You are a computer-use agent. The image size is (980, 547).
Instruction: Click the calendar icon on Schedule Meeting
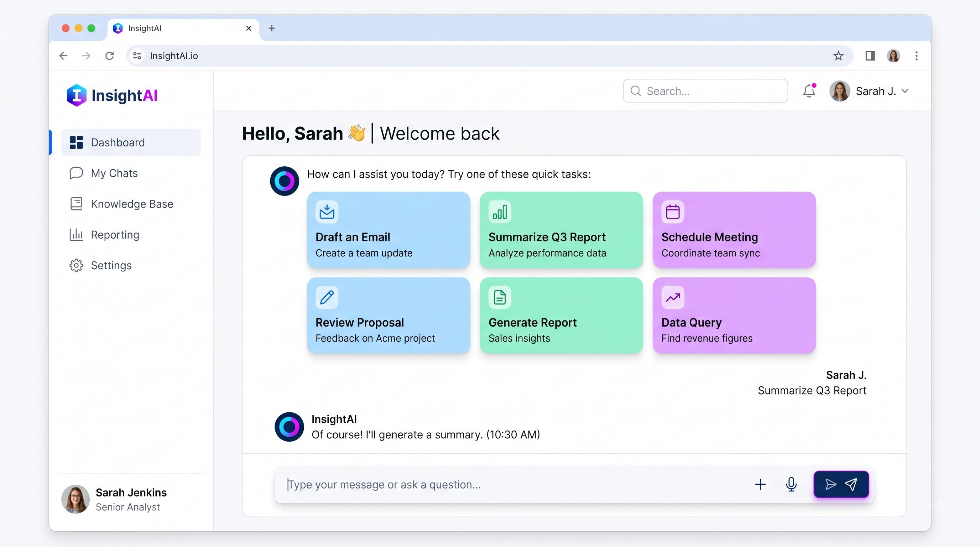pos(673,212)
